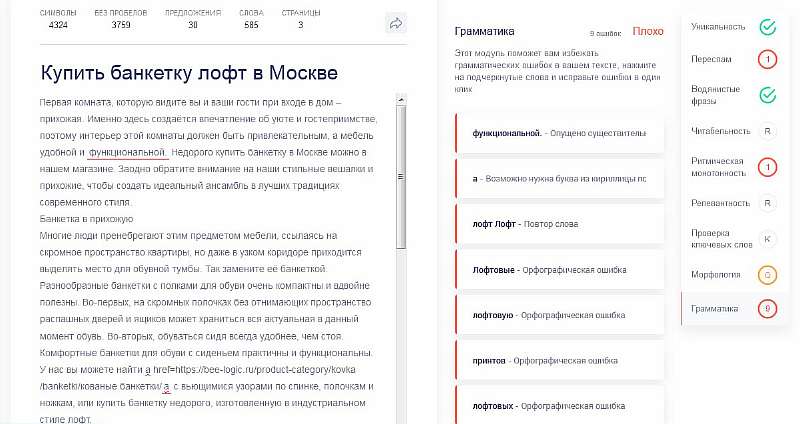Select the Грамматика module tab
The height and width of the screenshot is (424, 800).
733,309
